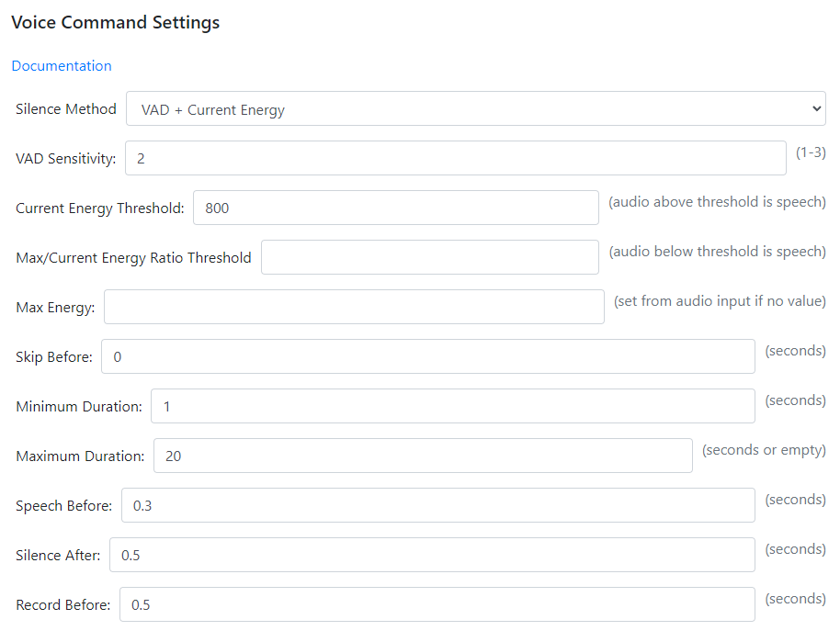Click the Max Energy label

tap(55, 308)
